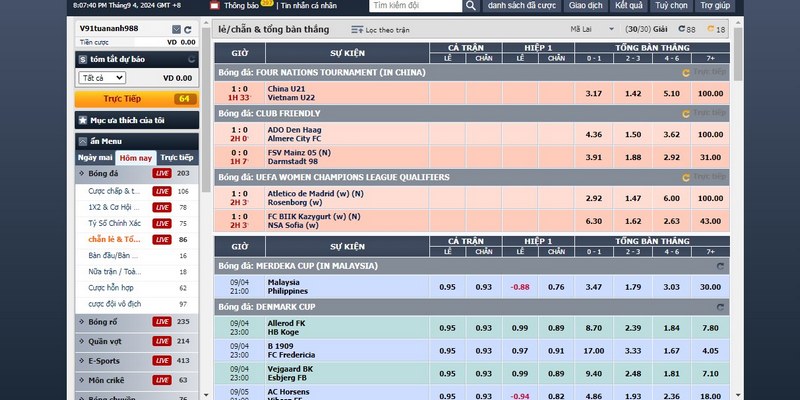Click odds 3.17 for China U21 match
The image size is (800, 400).
594,93
